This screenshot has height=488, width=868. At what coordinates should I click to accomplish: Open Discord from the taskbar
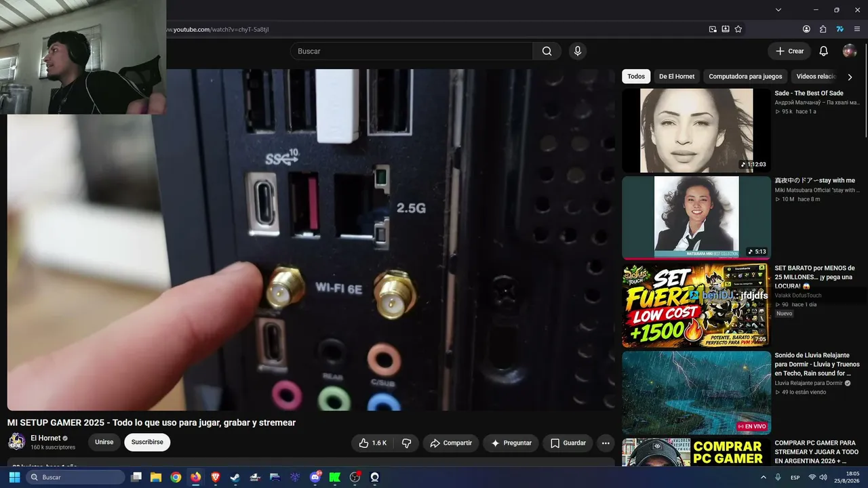pos(315,477)
